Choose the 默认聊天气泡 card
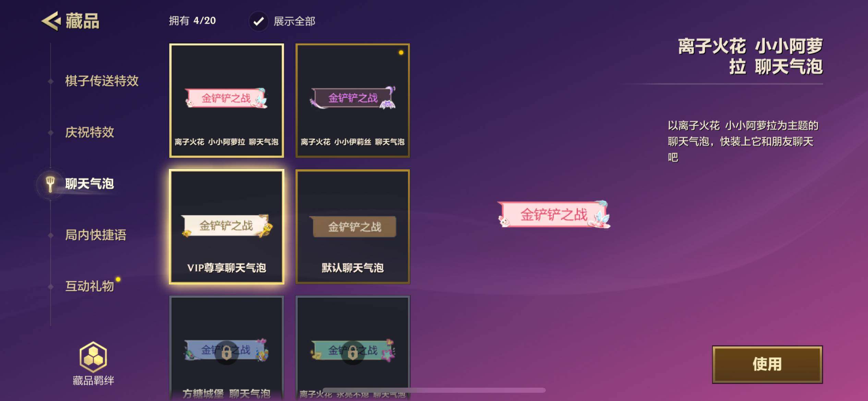The image size is (868, 401). pos(353,227)
